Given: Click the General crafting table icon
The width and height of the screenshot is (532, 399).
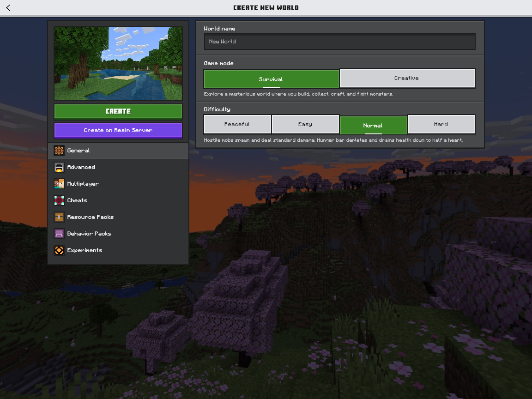Looking at the screenshot, I should coord(59,151).
